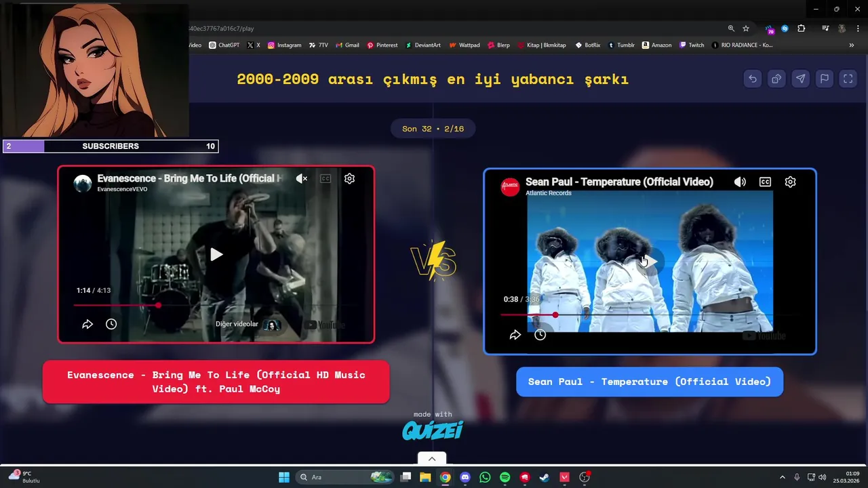Click Watch Later clock on Sean Paul video
Image resolution: width=868 pixels, height=488 pixels.
pos(540,335)
